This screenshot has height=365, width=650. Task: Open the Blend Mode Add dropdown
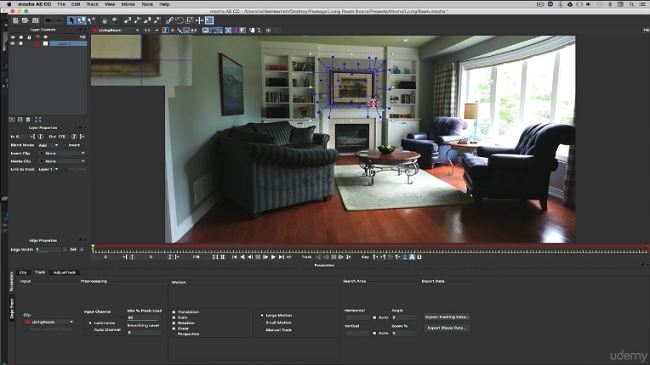pos(49,145)
